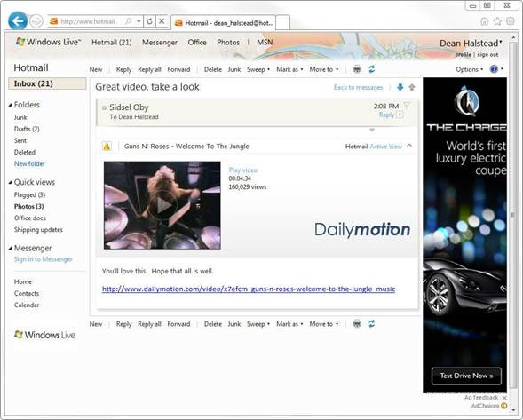Collapse the Folders section in sidebar
This screenshot has width=523, height=420.
pos(11,105)
